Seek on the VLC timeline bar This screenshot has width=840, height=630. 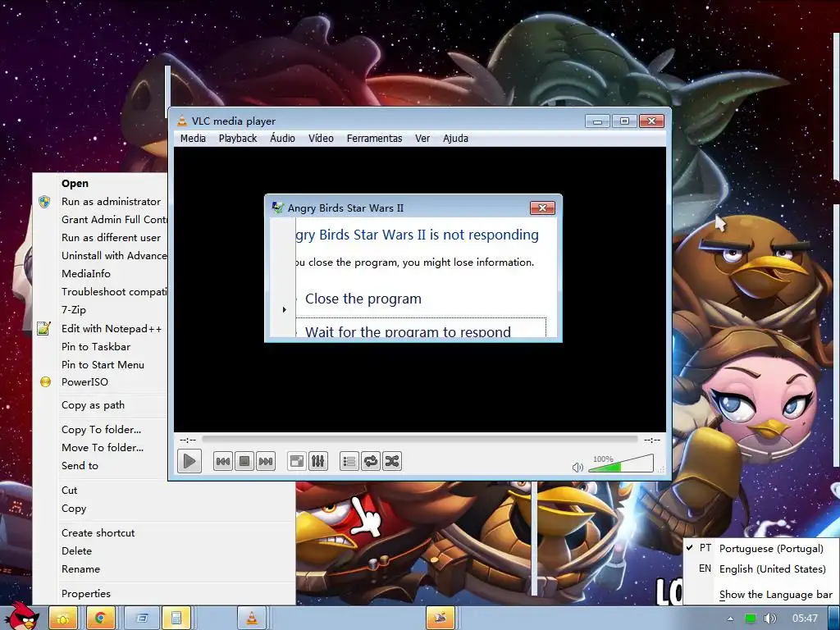point(419,440)
